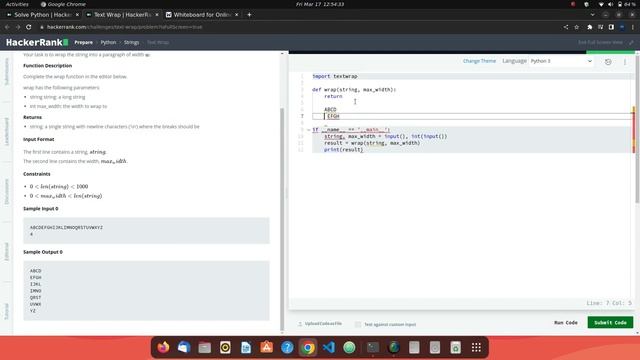Click the Python breadcrumb link
The width and height of the screenshot is (640, 360).
tap(108, 42)
